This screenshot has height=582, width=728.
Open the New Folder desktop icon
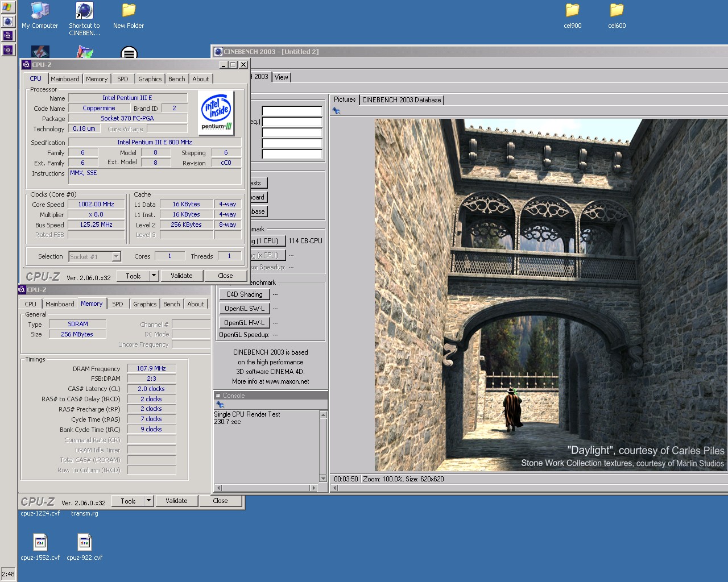click(x=129, y=15)
